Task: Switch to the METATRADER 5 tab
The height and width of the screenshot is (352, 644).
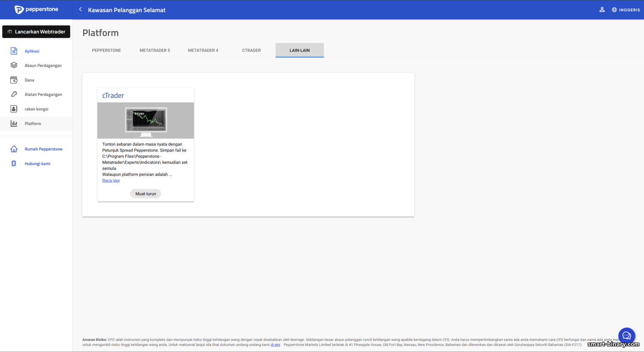Action: click(155, 50)
